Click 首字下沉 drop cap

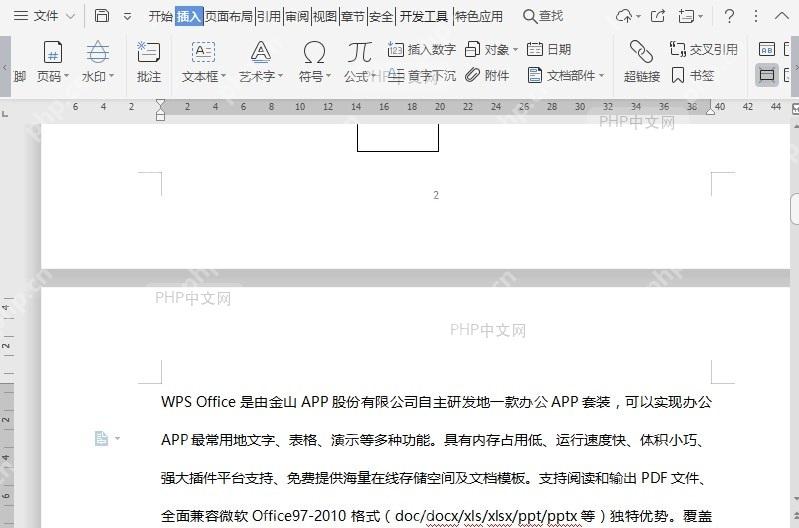pos(421,76)
